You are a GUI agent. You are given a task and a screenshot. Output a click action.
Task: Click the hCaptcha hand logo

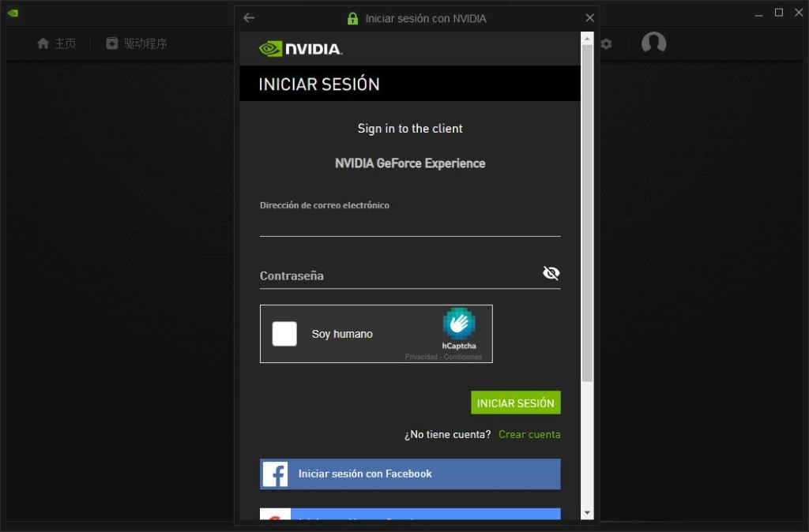(459, 324)
